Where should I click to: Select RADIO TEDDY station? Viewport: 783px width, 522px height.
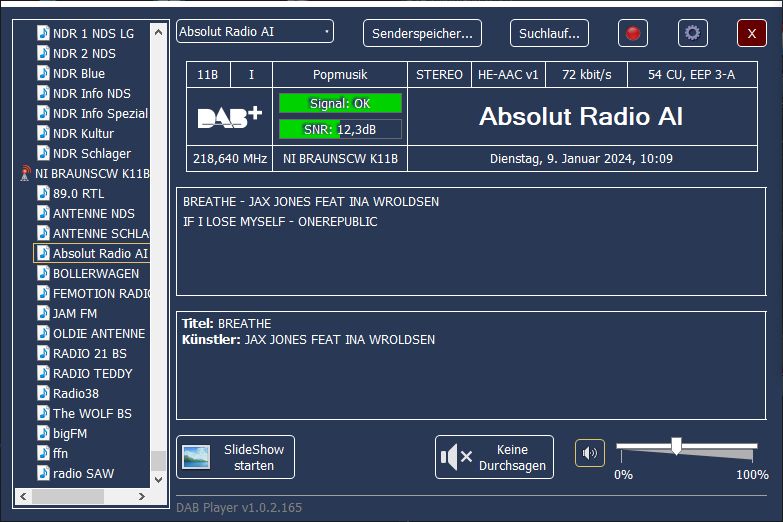(x=92, y=373)
